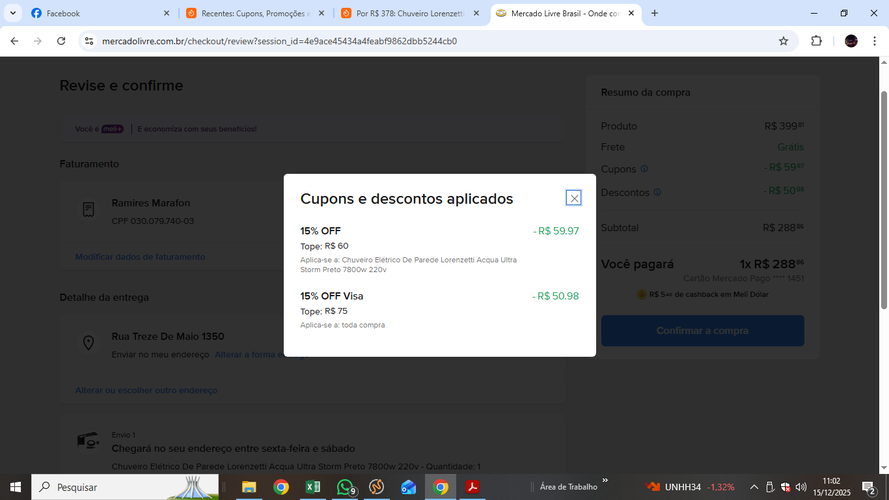The image size is (889, 500).
Task: Click the Frete Grátis value
Action: click(790, 147)
